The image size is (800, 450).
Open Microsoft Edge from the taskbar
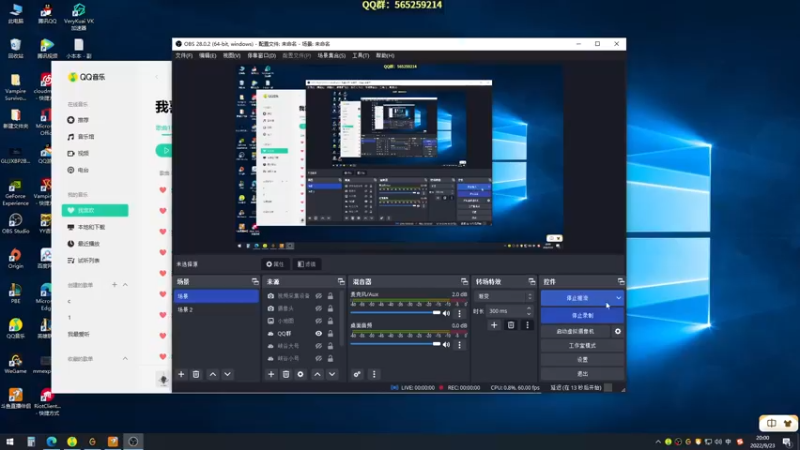pos(52,441)
